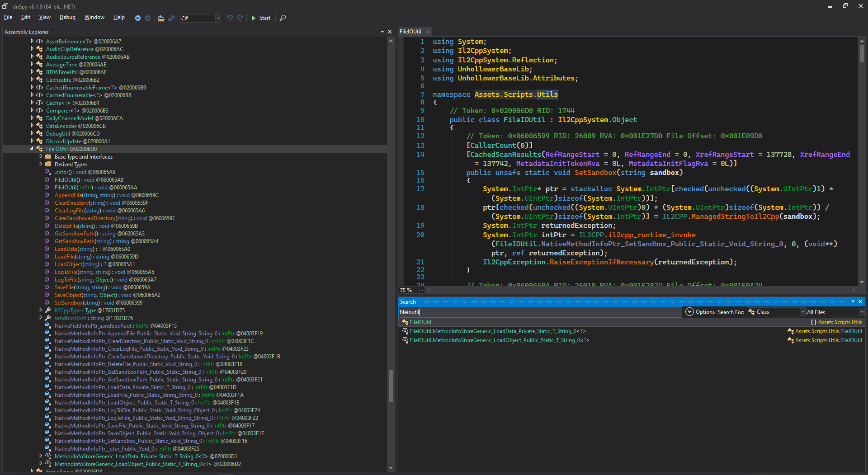868x475 pixels.
Task: Click the .cctor() method icon
Action: [x=47, y=172]
